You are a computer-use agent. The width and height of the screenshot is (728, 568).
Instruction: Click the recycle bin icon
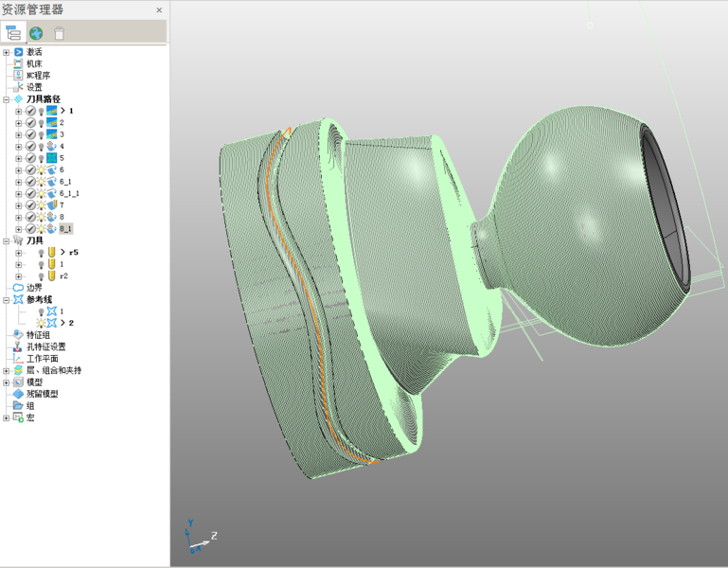60,33
